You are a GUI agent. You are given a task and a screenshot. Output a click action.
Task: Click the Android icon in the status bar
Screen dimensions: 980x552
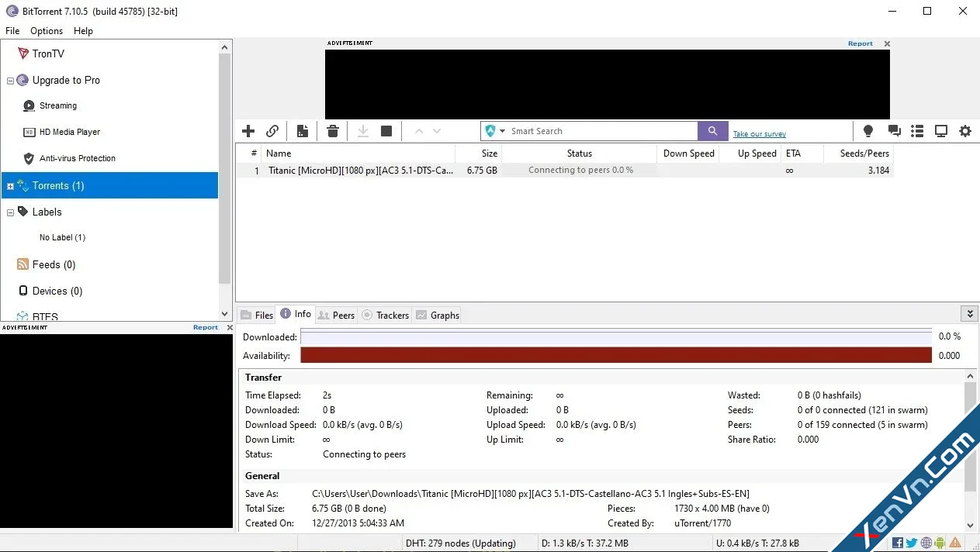pos(940,543)
